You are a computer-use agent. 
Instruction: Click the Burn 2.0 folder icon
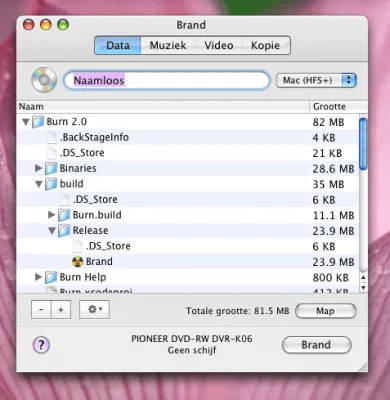(x=38, y=122)
